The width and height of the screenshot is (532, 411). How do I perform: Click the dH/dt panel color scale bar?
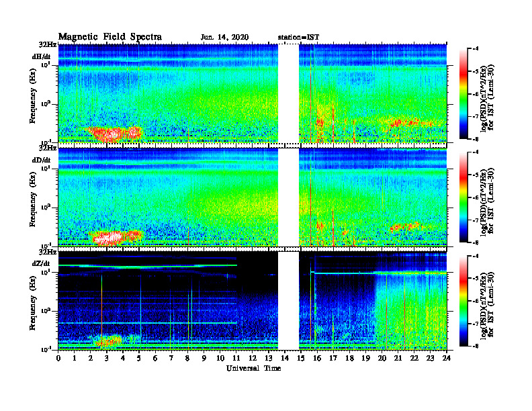463,94
